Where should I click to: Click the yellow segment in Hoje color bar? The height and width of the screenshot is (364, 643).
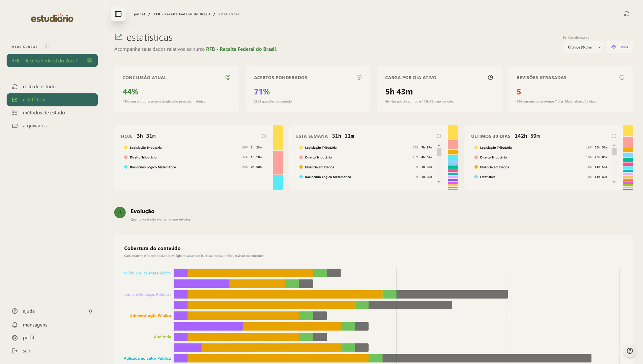[278, 138]
